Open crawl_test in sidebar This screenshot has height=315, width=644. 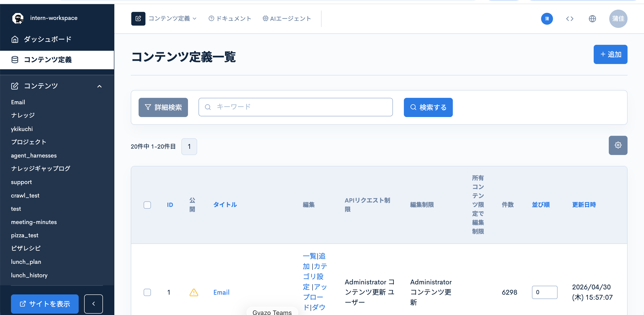(x=25, y=195)
